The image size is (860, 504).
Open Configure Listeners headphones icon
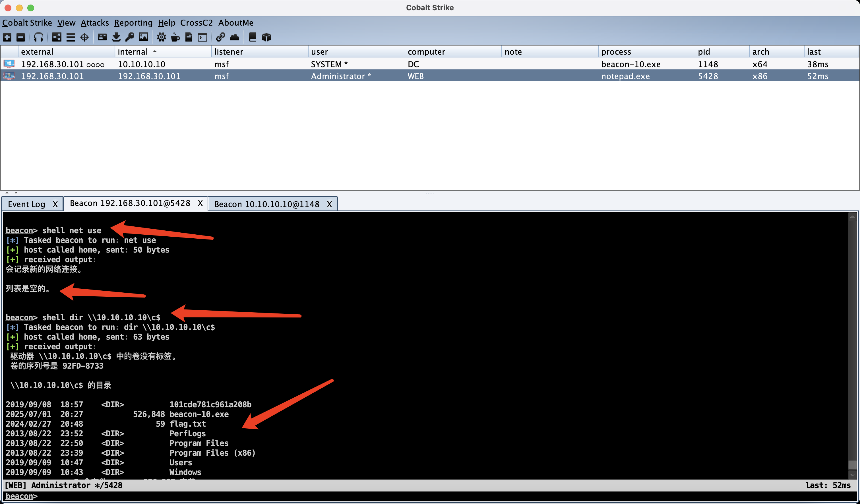tap(39, 37)
